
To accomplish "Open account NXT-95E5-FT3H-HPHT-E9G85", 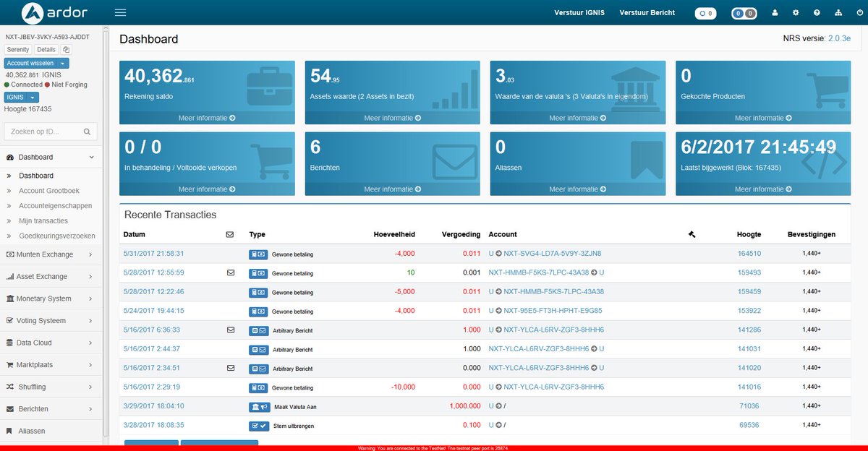I will click(x=553, y=311).
